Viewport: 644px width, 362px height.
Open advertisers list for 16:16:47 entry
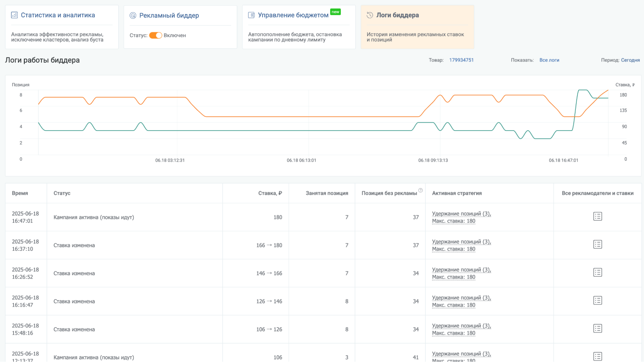pyautogui.click(x=598, y=300)
